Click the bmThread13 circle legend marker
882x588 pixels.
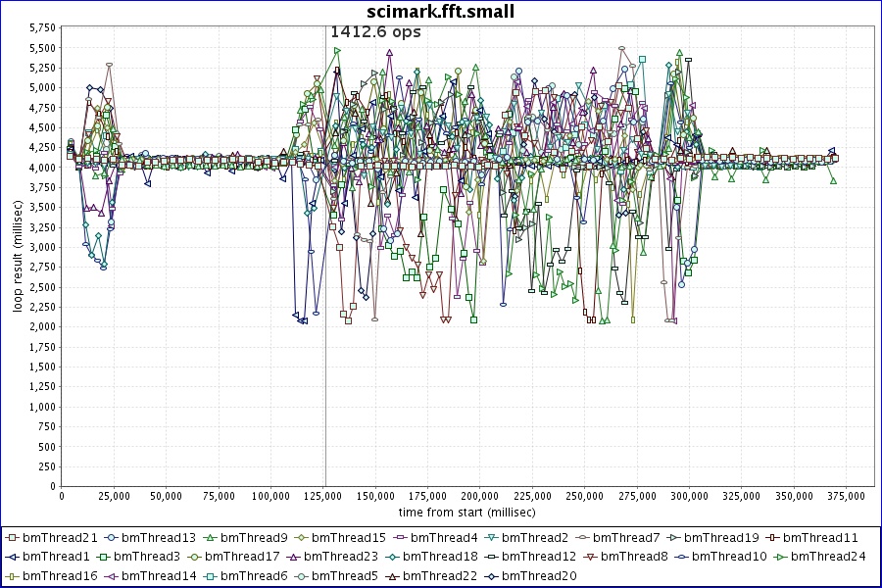click(x=113, y=538)
